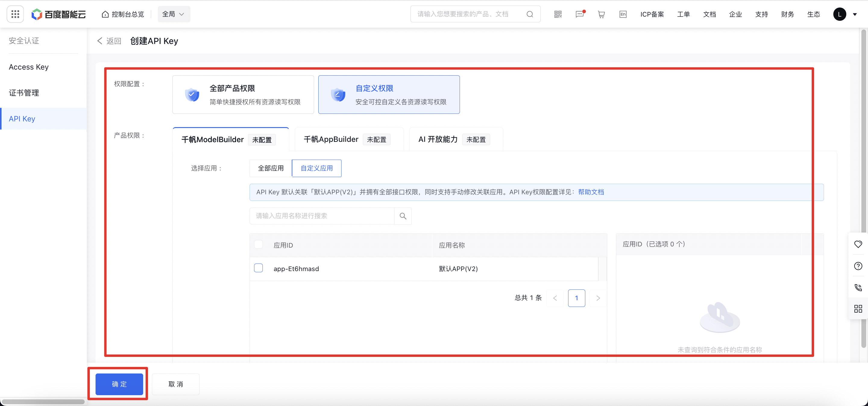The height and width of the screenshot is (406, 868).
Task: Choose 自定义权限 permission card
Action: point(389,95)
